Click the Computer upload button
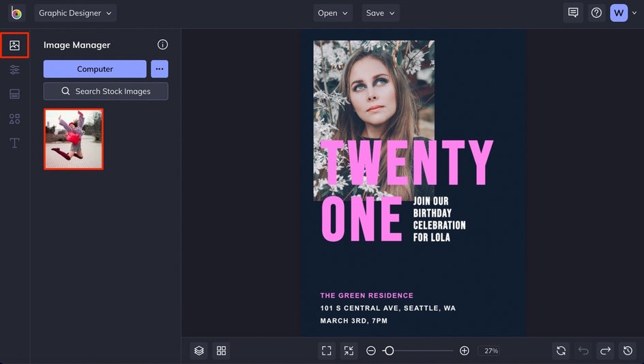Viewport: 644px width, 364px height. click(x=95, y=69)
